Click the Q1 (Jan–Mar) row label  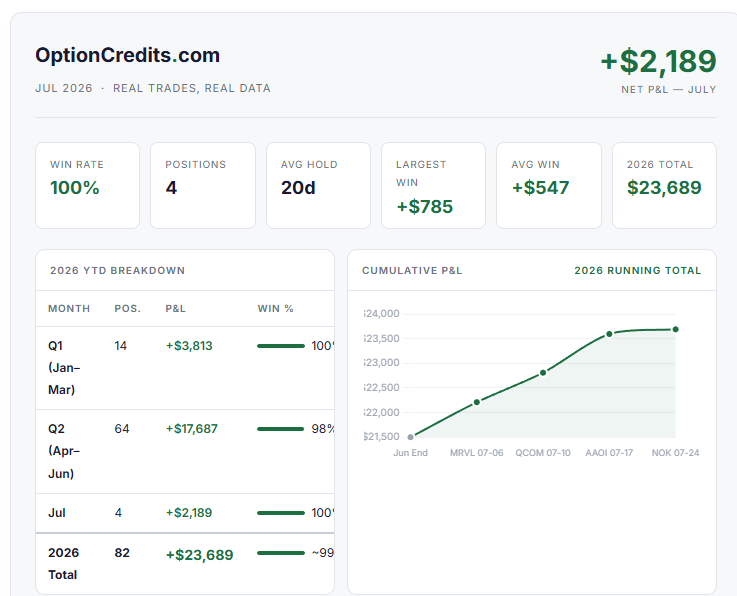[x=64, y=368]
